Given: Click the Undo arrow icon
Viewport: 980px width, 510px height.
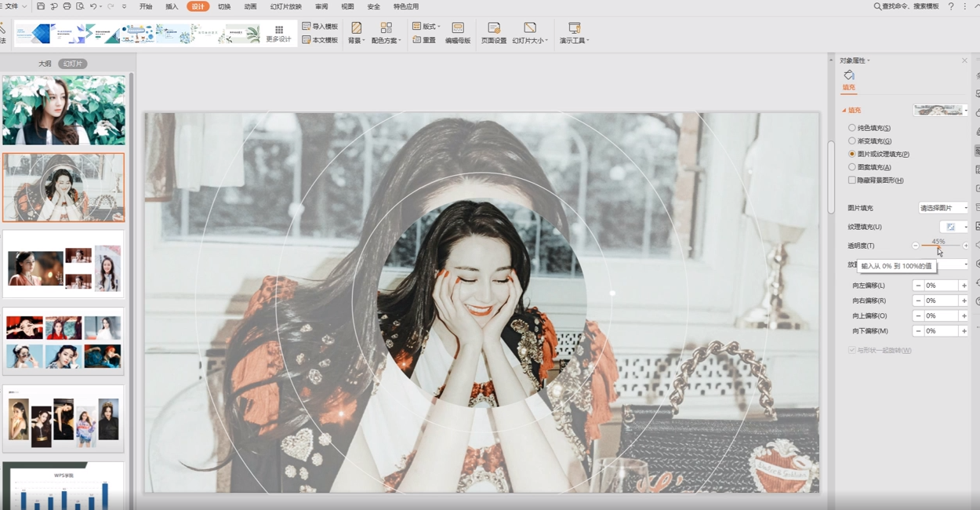Looking at the screenshot, I should [x=93, y=6].
